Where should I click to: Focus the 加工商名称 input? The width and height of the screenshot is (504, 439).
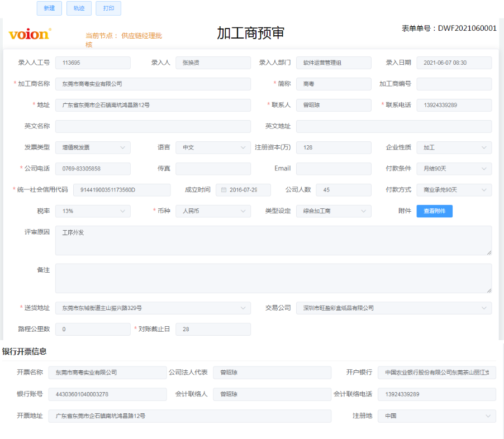[153, 84]
